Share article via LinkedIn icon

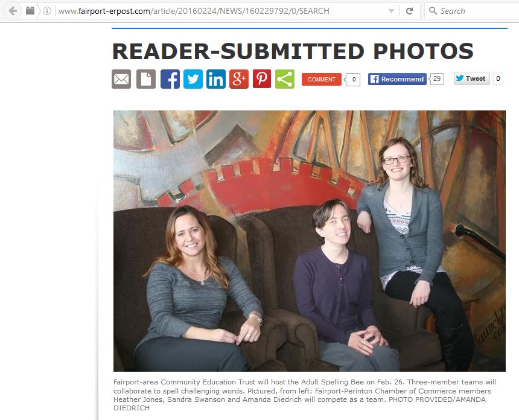[x=216, y=79]
